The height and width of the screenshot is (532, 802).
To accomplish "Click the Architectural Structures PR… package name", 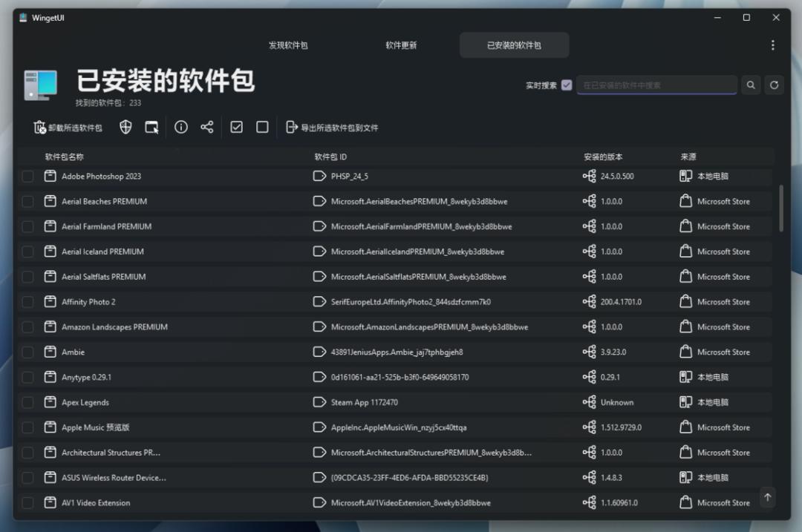I will click(x=111, y=453).
